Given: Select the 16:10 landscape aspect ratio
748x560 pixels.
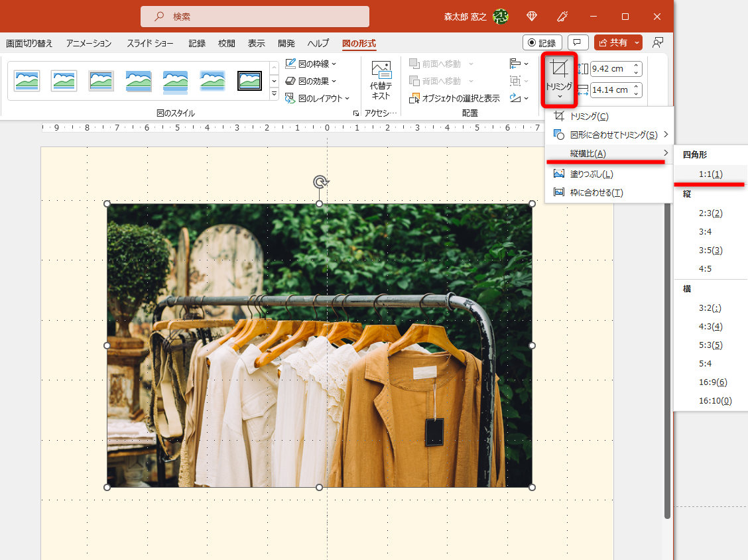Looking at the screenshot, I should 710,401.
